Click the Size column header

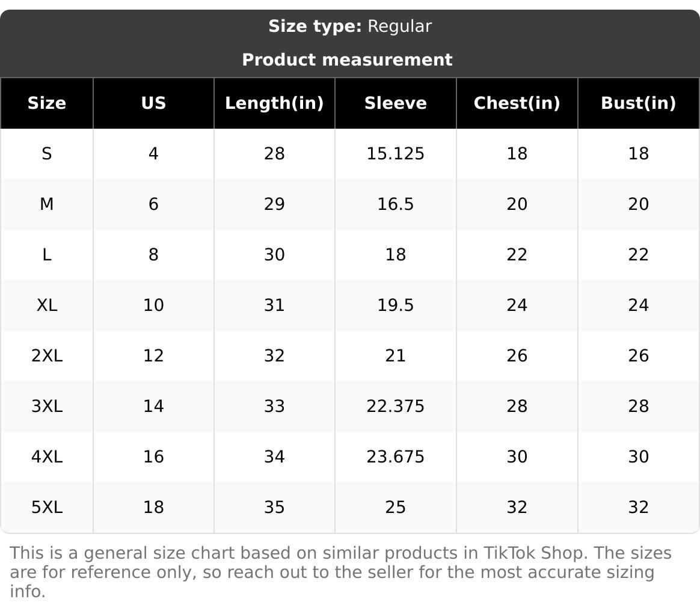tap(46, 103)
